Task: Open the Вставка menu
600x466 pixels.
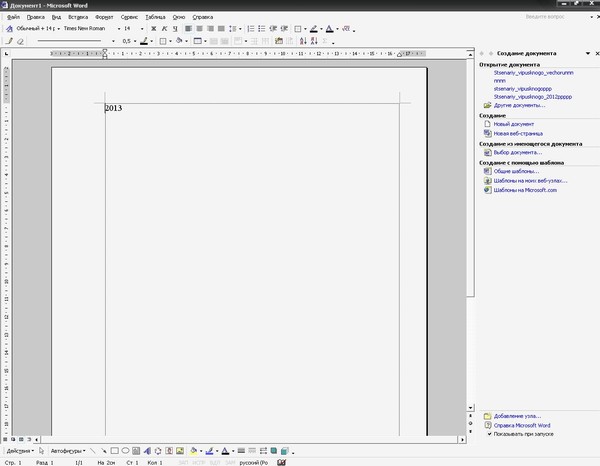Action: click(78, 17)
